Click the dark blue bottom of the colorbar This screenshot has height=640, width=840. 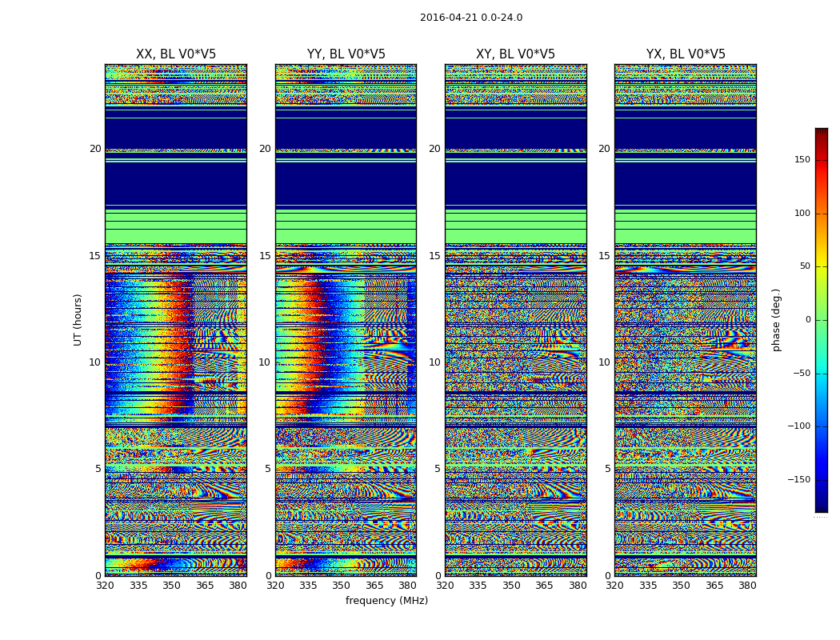pos(821,507)
